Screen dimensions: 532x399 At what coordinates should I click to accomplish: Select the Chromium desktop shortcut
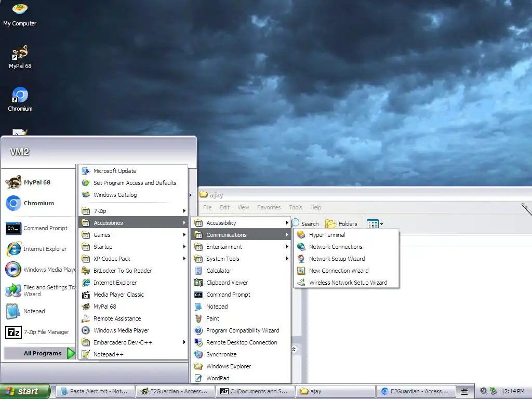[x=20, y=99]
